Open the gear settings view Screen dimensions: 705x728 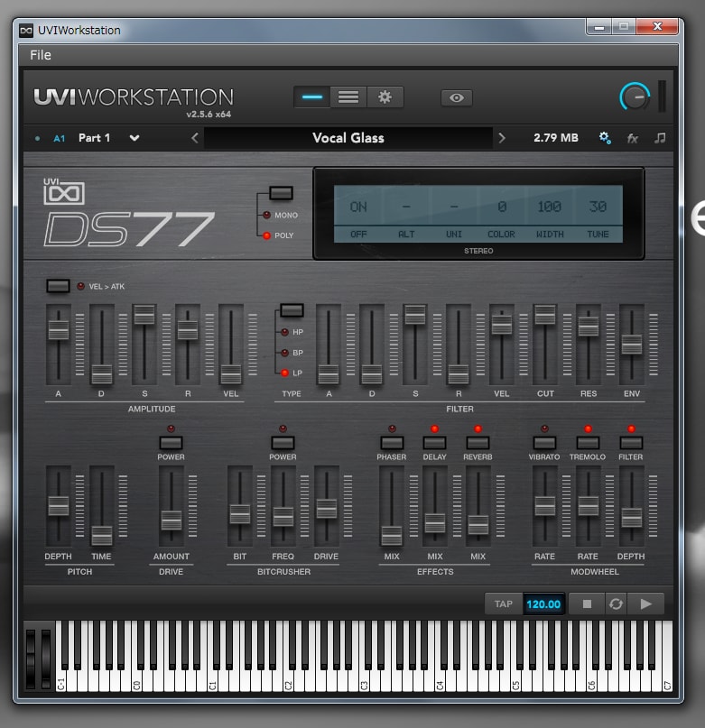pyautogui.click(x=385, y=97)
